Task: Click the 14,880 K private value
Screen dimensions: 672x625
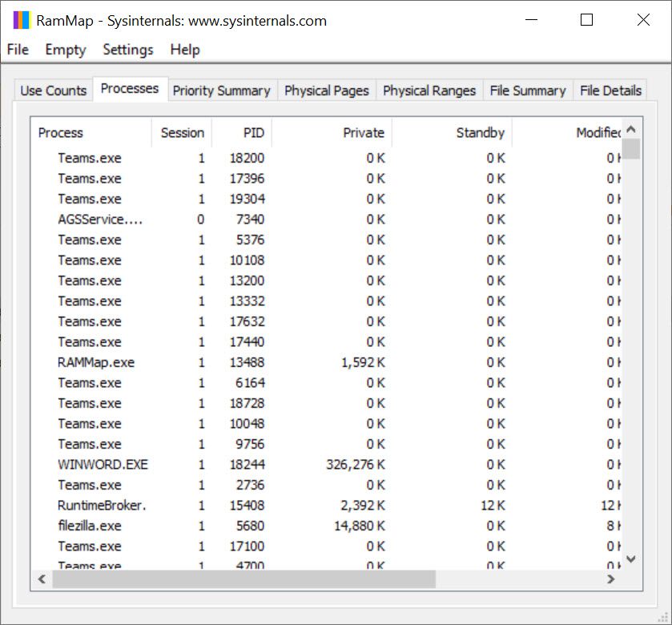Action: pos(360,526)
